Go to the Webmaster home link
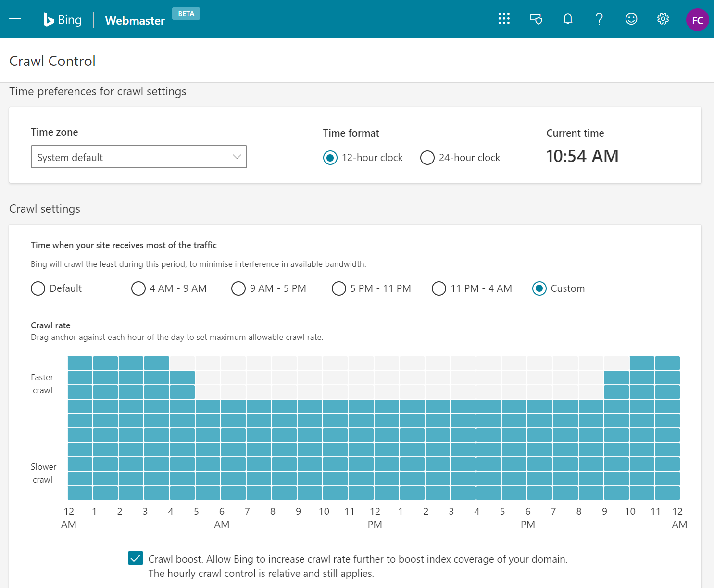 (135, 21)
